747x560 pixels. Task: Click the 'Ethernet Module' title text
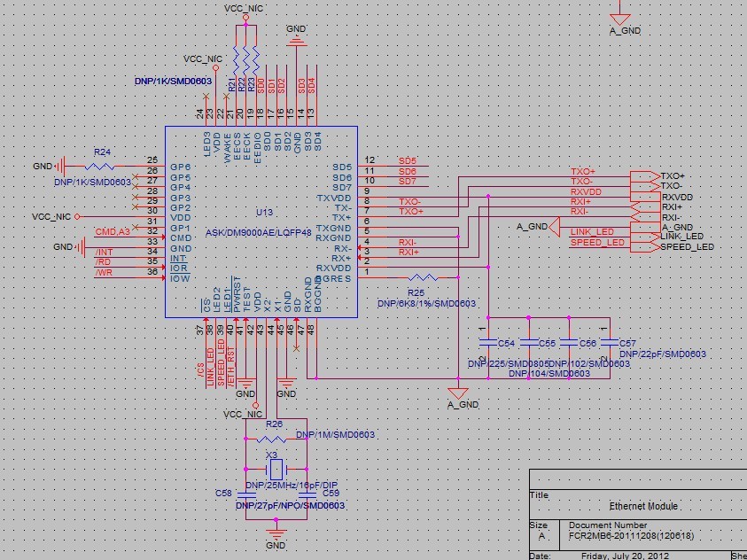tap(643, 506)
